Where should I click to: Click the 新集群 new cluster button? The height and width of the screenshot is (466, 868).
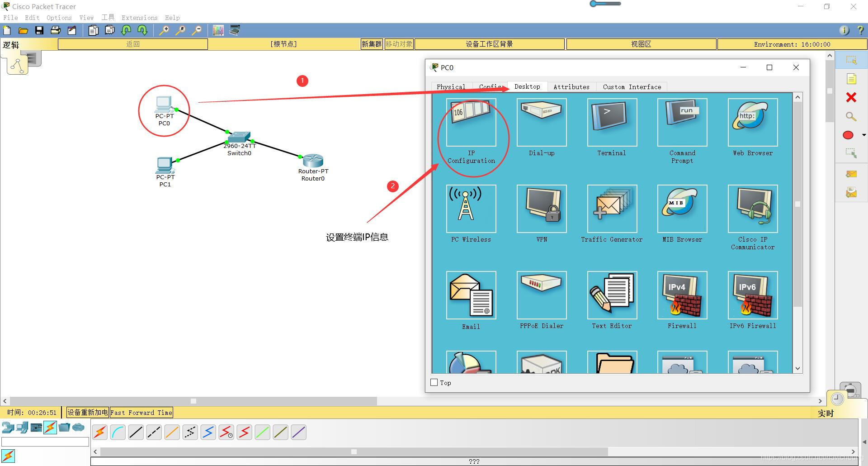pyautogui.click(x=372, y=44)
